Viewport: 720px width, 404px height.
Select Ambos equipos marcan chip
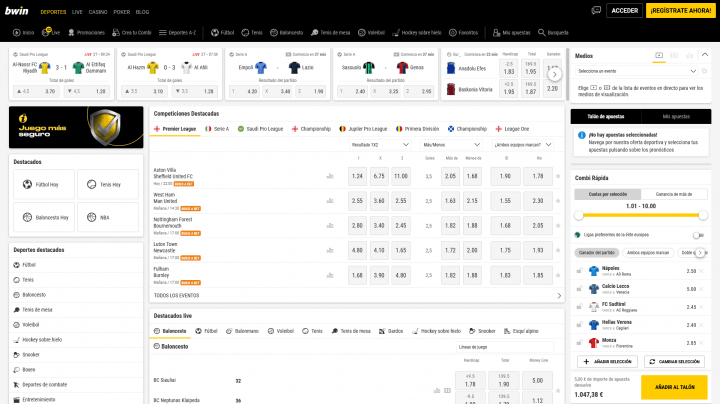pos(648,253)
